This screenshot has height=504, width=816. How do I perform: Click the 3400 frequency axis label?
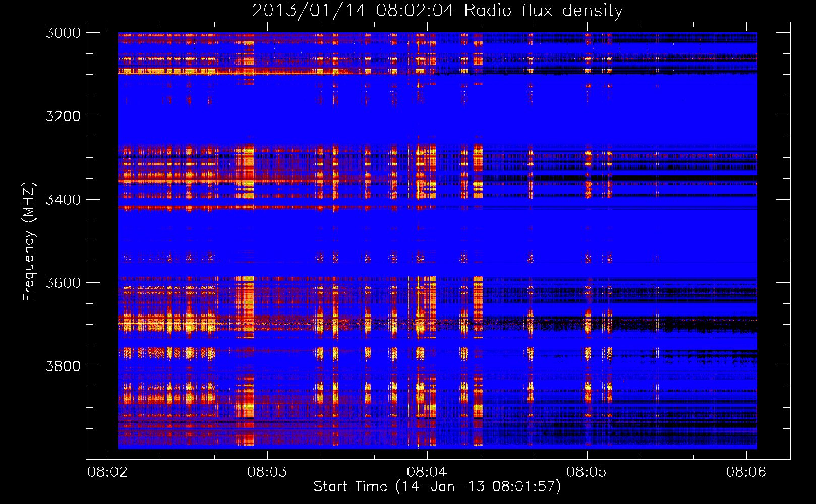(63, 200)
